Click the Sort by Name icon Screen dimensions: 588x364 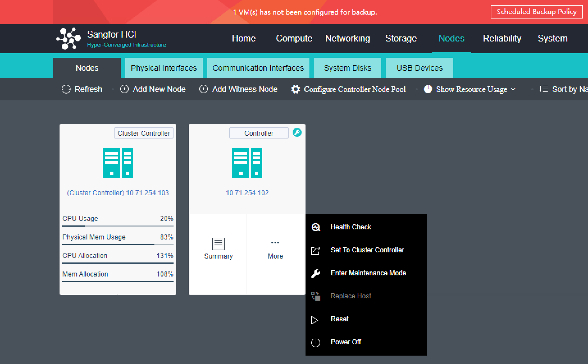(x=543, y=89)
